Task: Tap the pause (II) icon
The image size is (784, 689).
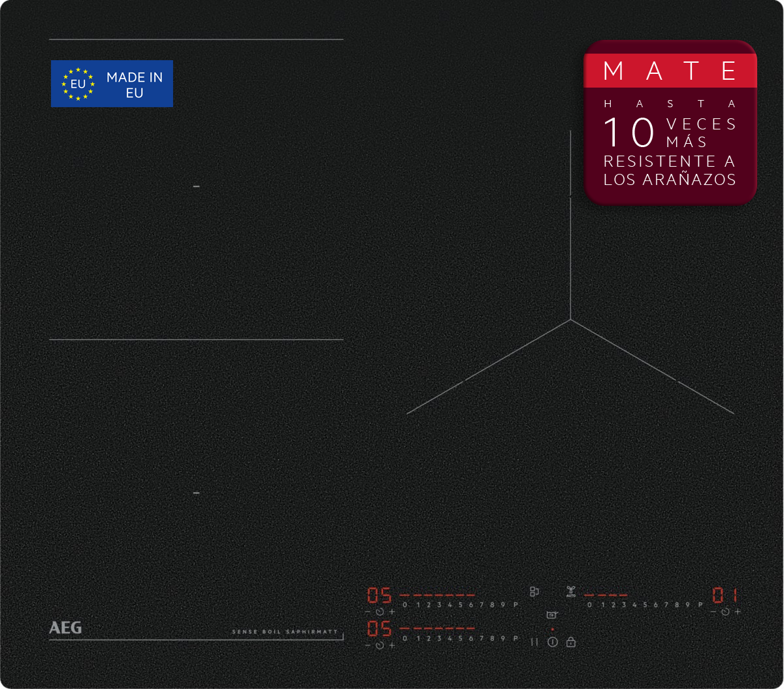Action: pos(534,642)
